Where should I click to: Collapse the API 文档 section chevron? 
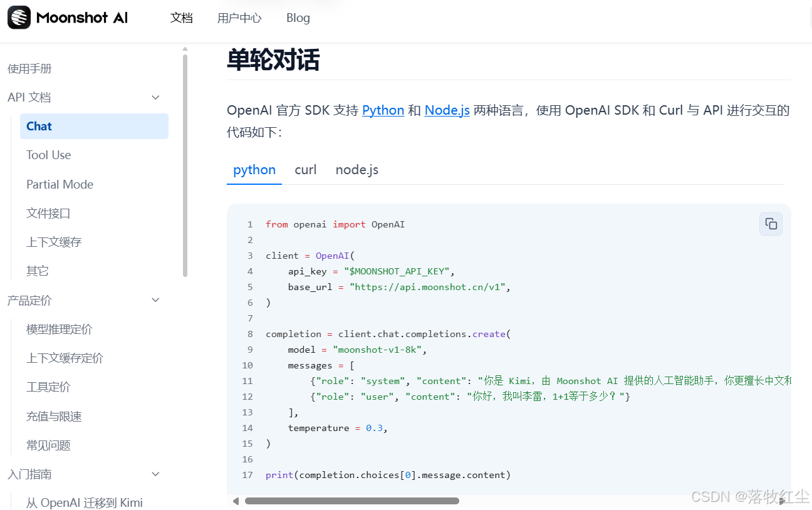point(156,97)
